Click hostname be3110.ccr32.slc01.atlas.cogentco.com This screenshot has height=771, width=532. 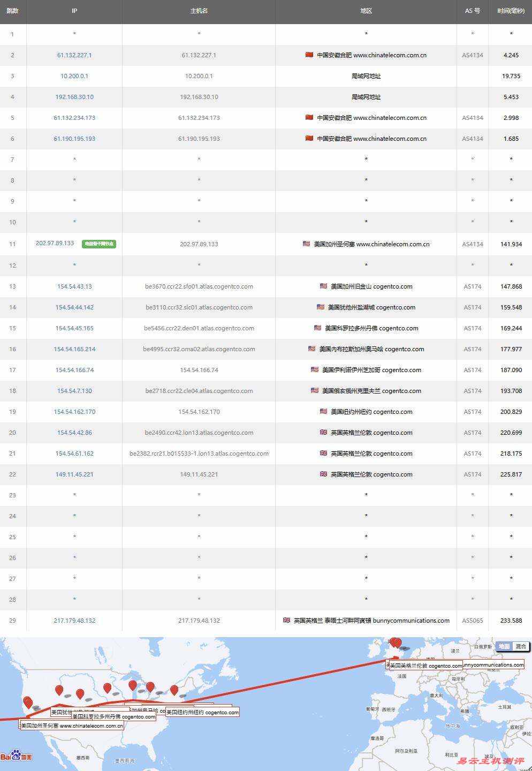click(199, 307)
